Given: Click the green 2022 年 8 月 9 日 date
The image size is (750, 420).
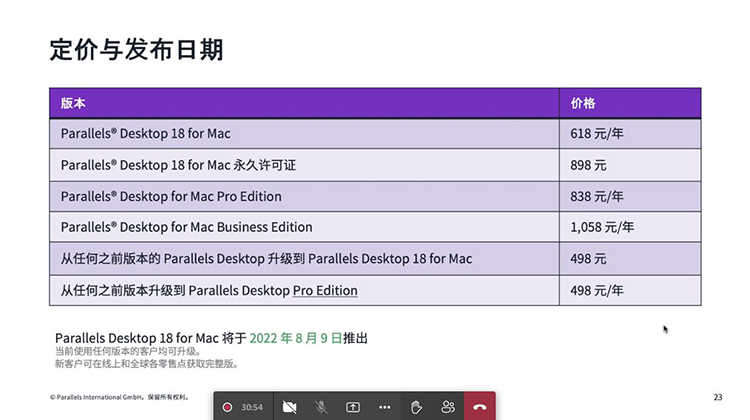Looking at the screenshot, I should tap(296, 338).
